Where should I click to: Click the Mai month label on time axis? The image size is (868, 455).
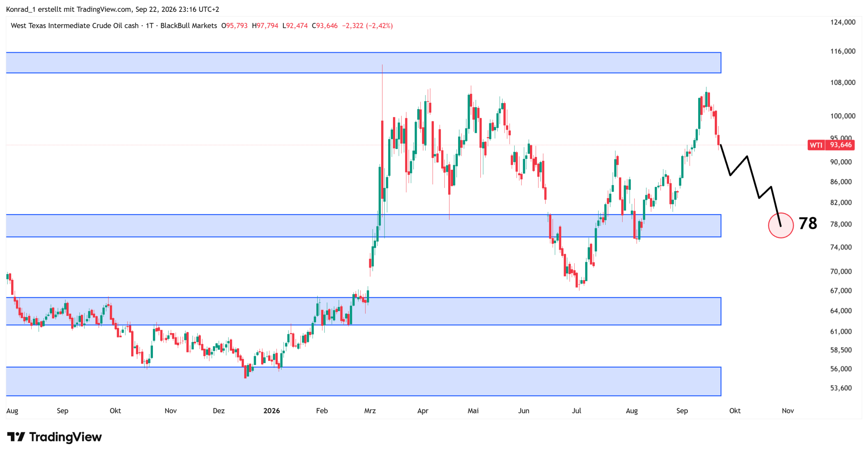tap(473, 411)
